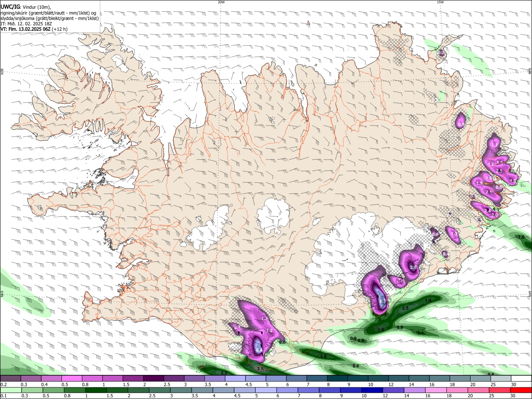Click the bold UWC/IG title text
Image resolution: width=532 pixels, height=399 pixels.
pos(10,7)
